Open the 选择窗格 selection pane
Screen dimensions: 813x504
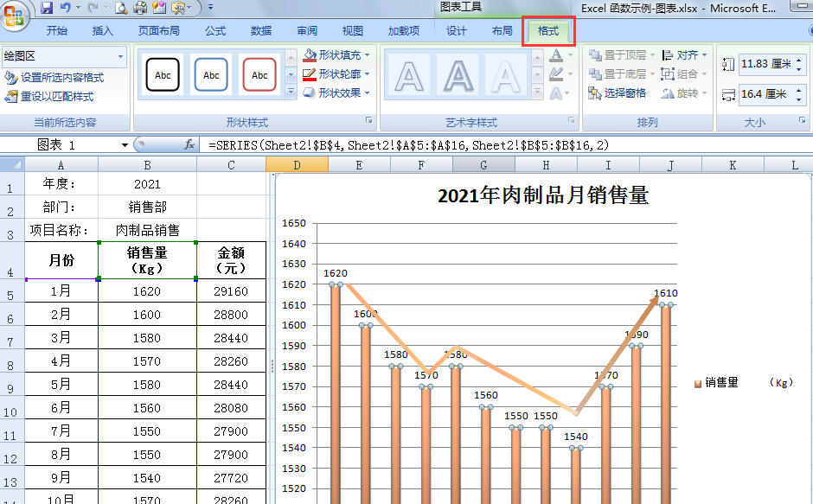(617, 93)
